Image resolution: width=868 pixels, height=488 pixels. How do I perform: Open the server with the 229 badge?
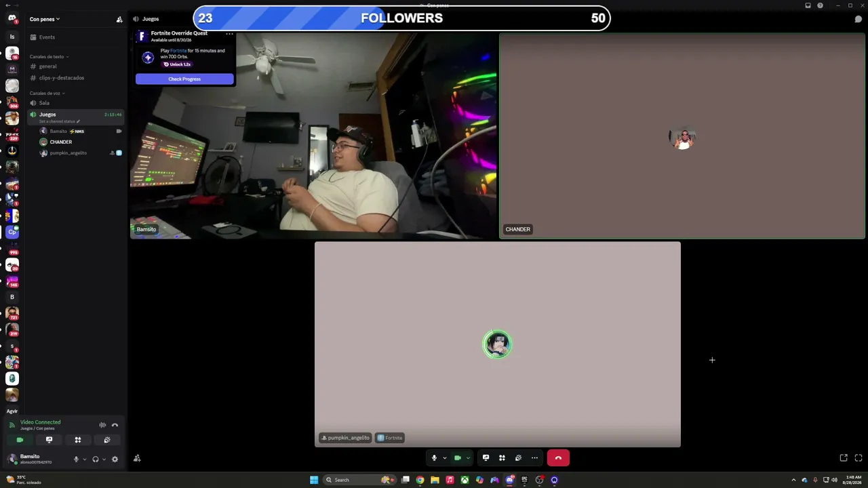tap(12, 134)
